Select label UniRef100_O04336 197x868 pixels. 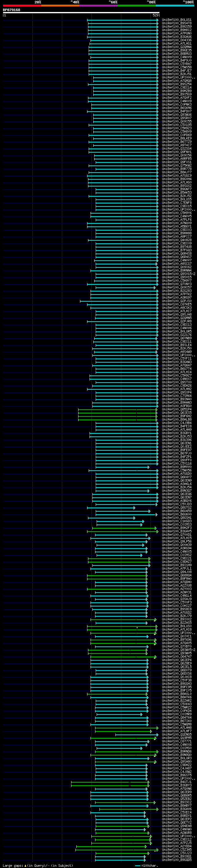pos(176,40)
